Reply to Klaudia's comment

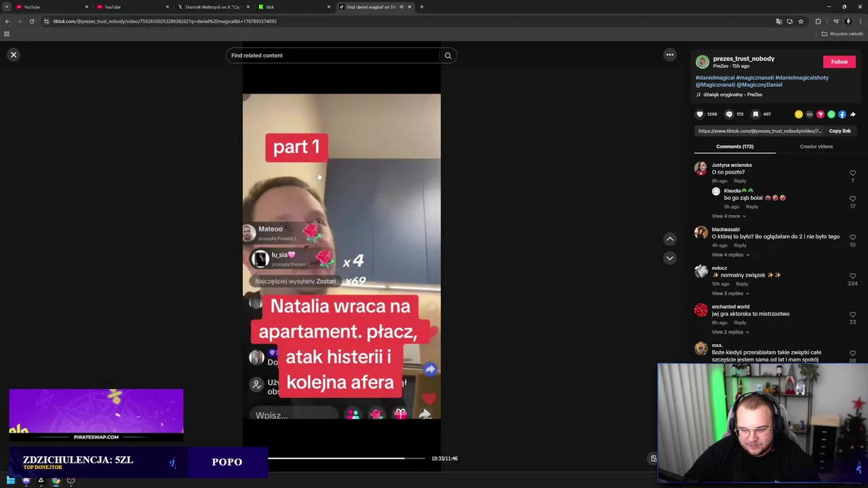(752, 207)
